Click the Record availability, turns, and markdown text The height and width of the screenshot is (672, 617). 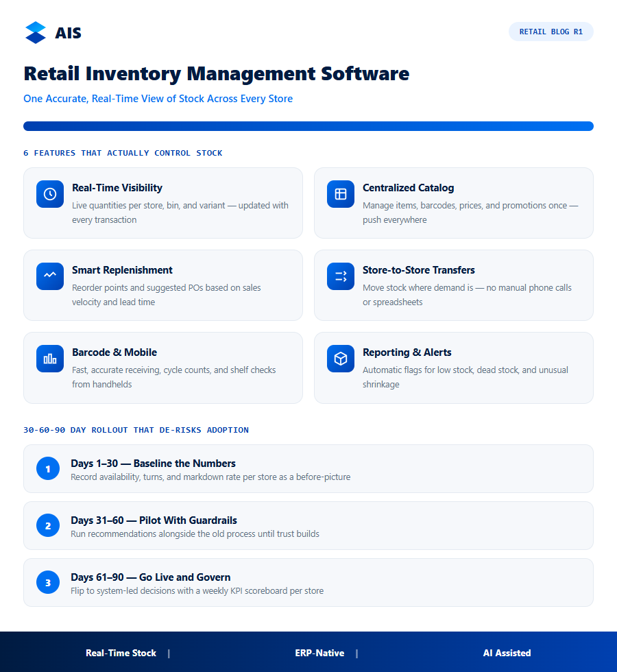(210, 477)
